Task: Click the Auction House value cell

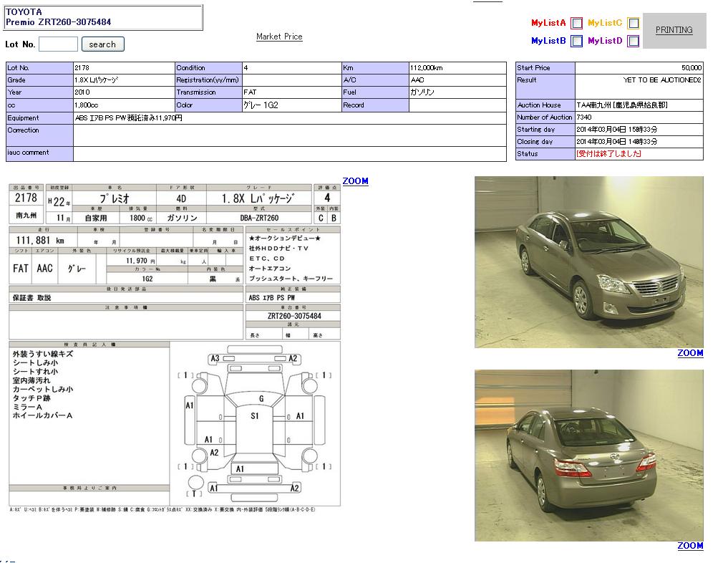Action: [x=639, y=105]
